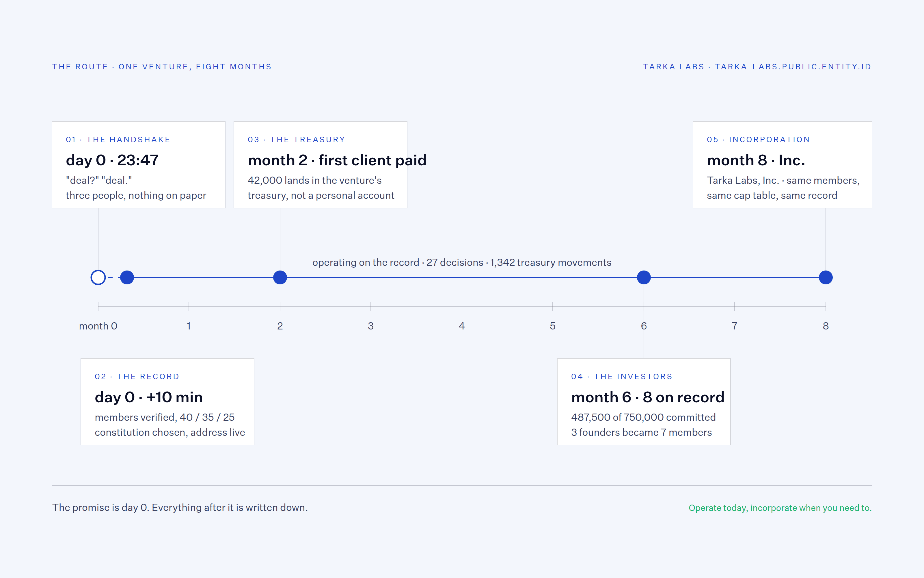
Task: Open 'TARKA LABS · TARKA-LABS.PUBLIC.ENTITY.ID' header link
Action: tap(757, 66)
